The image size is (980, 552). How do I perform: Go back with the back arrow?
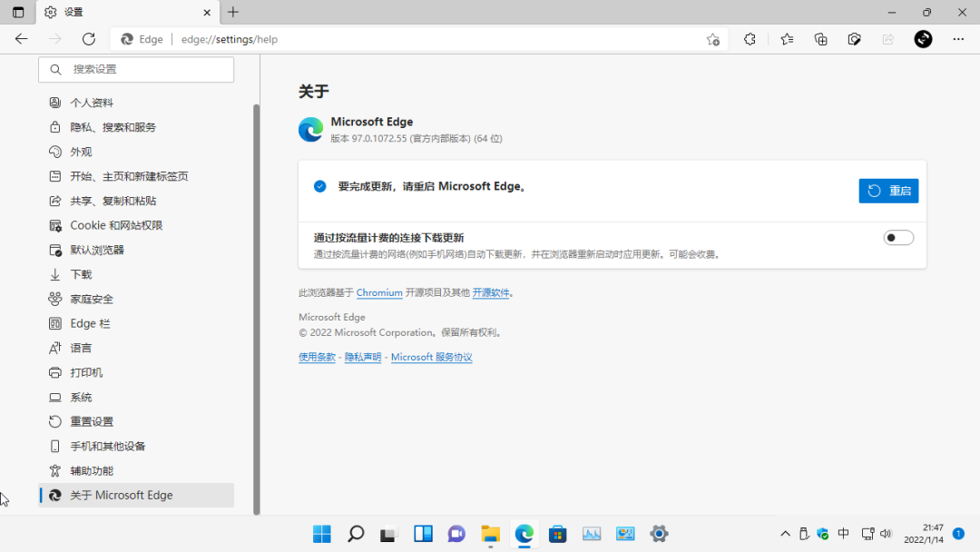21,39
